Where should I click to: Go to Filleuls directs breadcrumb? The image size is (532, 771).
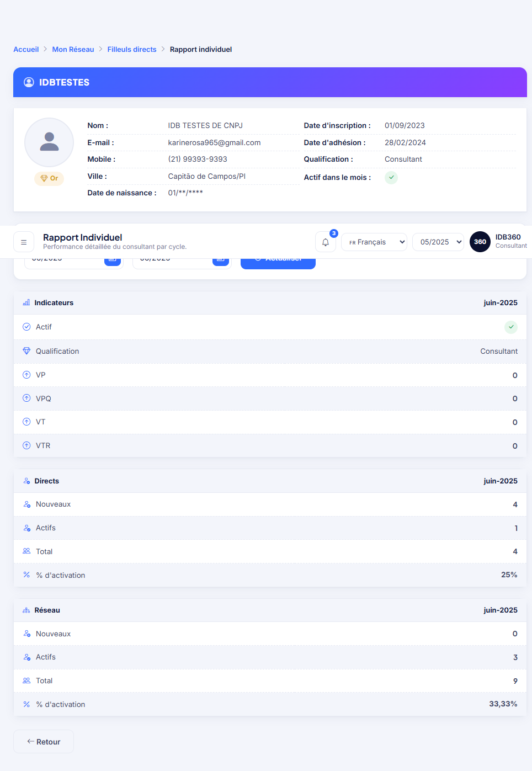[x=132, y=49]
